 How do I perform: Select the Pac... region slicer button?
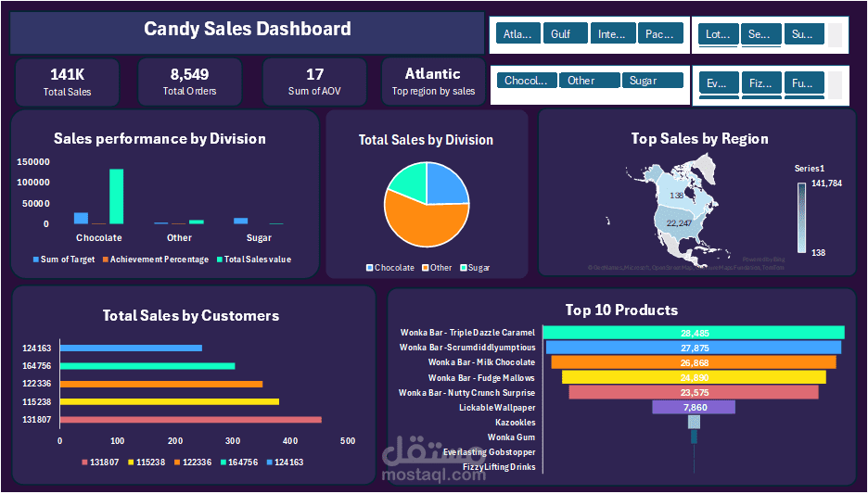pyautogui.click(x=660, y=33)
